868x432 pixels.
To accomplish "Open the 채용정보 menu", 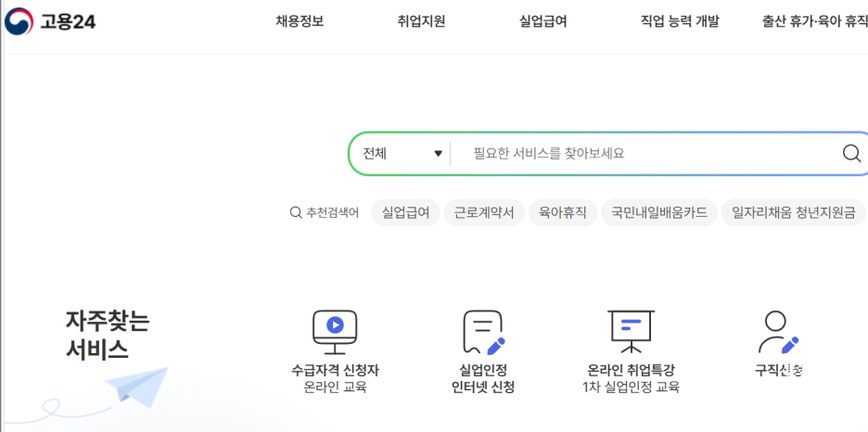I will click(300, 22).
